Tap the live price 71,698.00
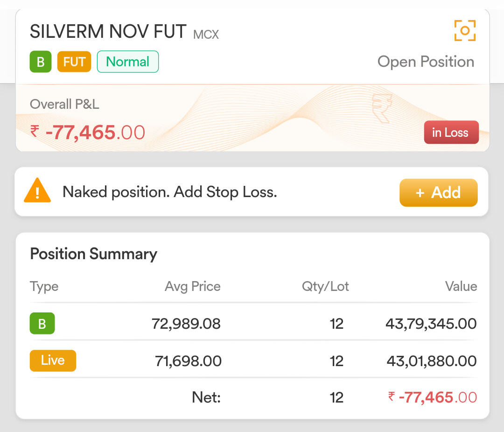Image resolution: width=504 pixels, height=432 pixels. (x=188, y=361)
